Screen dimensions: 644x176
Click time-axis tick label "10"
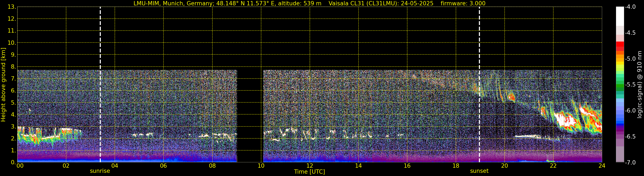[261, 166]
